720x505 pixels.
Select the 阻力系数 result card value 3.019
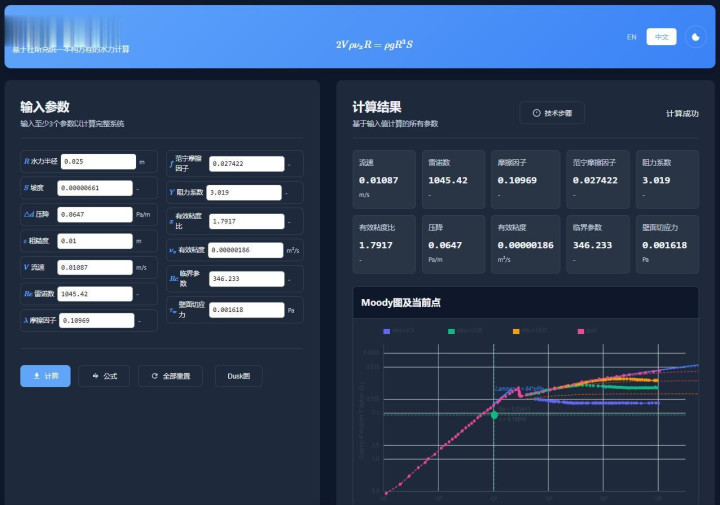click(656, 180)
